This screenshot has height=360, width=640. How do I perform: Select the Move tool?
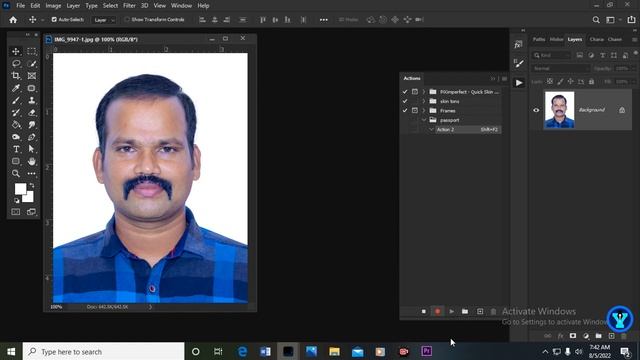tap(16, 51)
